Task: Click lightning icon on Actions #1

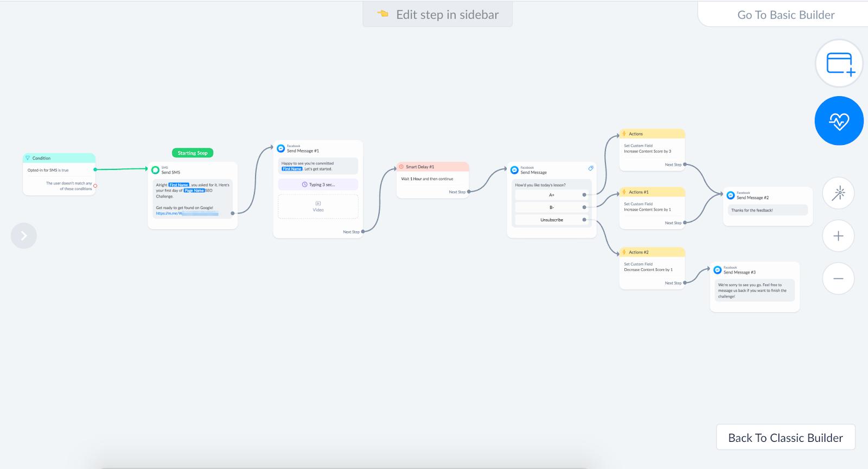Action: pos(624,192)
